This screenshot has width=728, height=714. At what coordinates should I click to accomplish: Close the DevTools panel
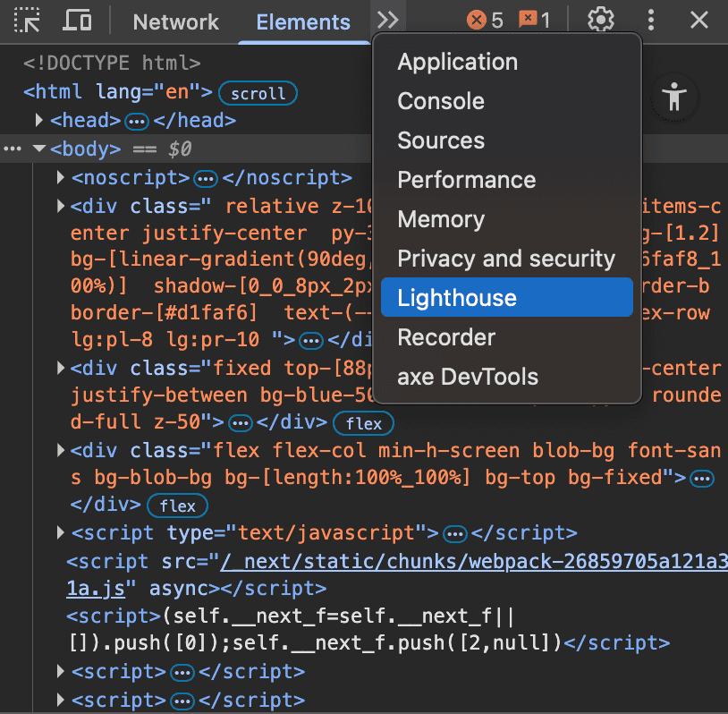tap(699, 21)
